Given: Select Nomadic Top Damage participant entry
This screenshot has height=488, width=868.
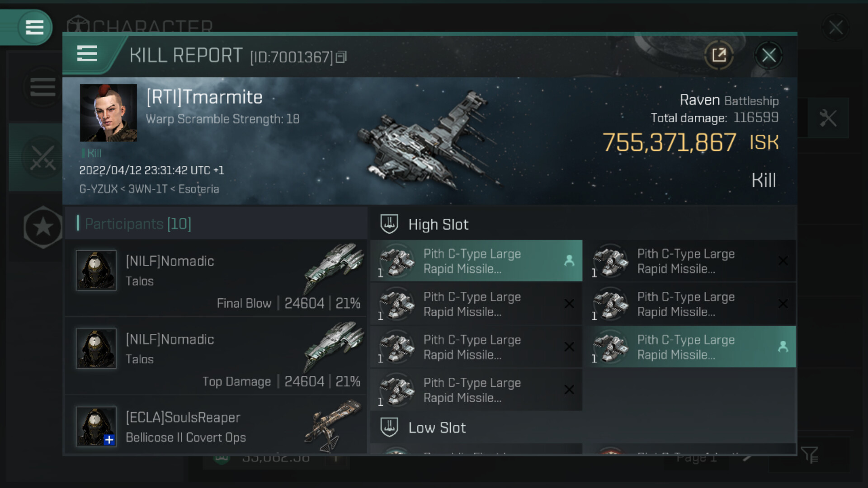Looking at the screenshot, I should pyautogui.click(x=216, y=356).
